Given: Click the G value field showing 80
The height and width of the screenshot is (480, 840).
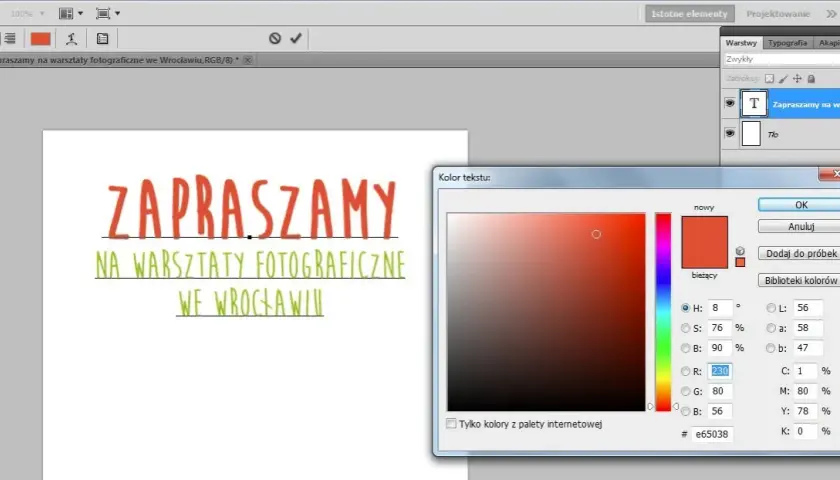Looking at the screenshot, I should (719, 391).
